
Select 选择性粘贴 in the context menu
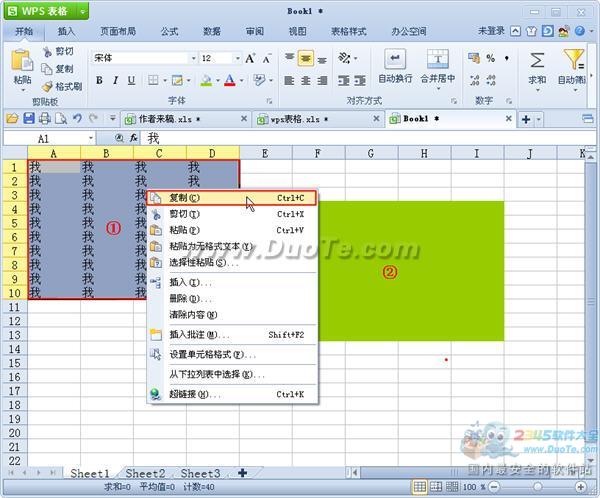coord(232,263)
